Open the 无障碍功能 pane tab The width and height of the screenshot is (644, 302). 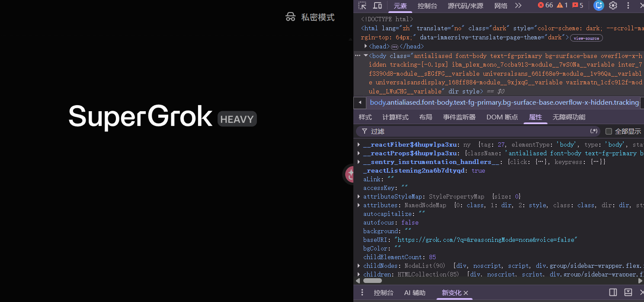click(569, 117)
